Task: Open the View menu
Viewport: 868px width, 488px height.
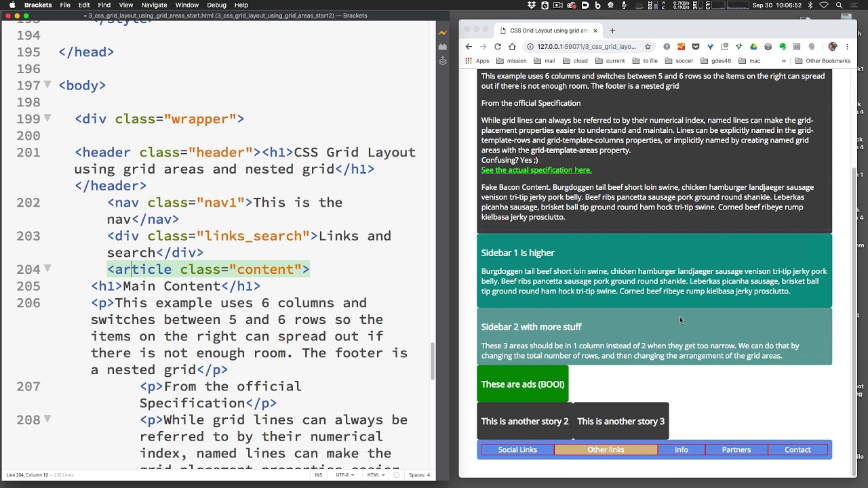Action: point(126,5)
